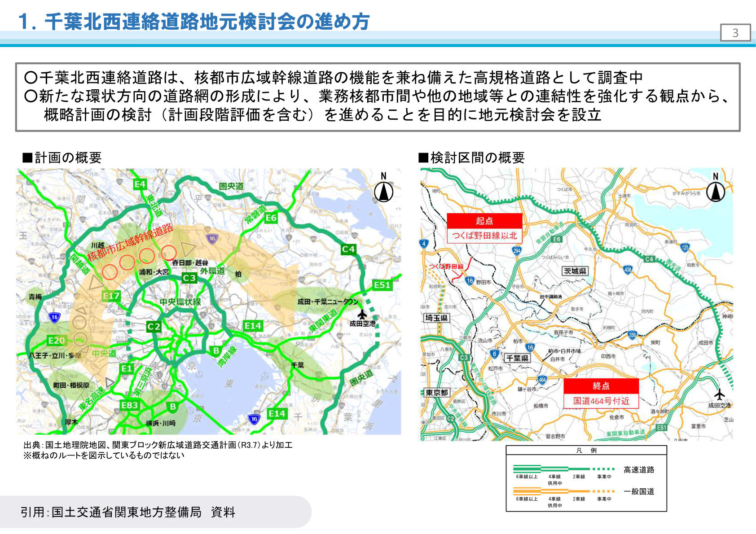
Task: Click the つくば野田線以北 label
Action: point(484,236)
